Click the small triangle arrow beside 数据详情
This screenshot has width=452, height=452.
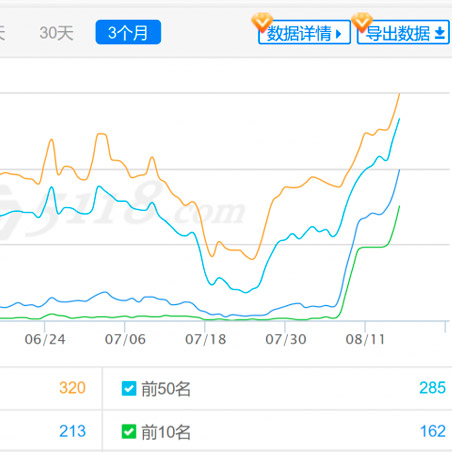point(339,34)
